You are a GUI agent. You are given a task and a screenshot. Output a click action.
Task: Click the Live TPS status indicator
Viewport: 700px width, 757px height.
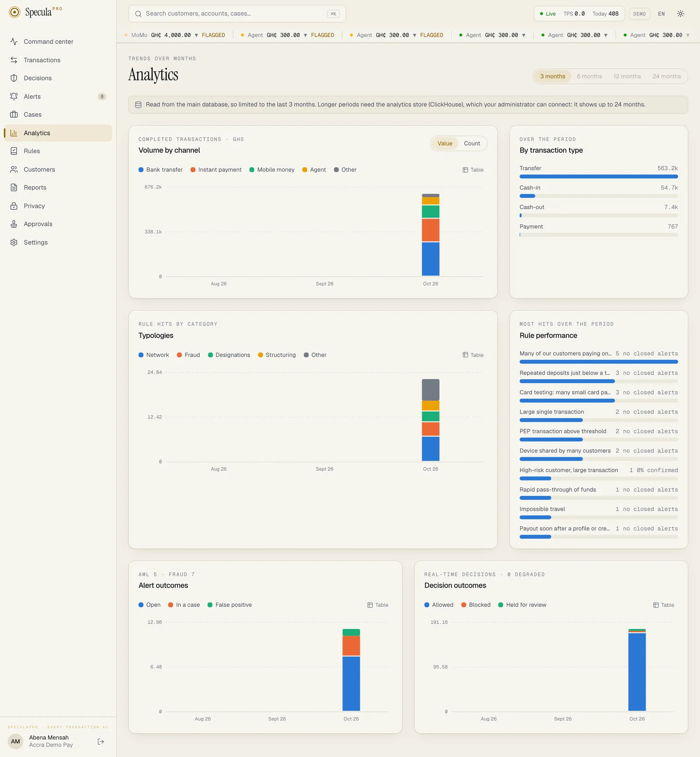coord(579,14)
